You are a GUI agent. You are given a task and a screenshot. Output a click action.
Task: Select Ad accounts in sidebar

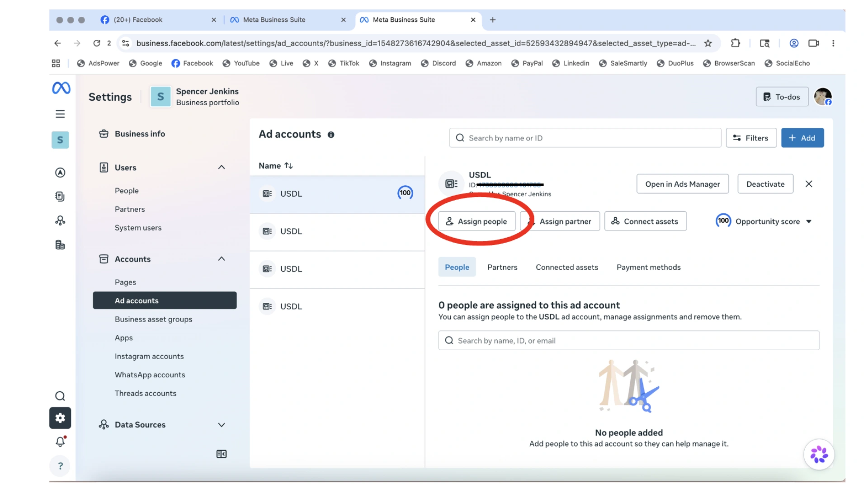(x=165, y=300)
